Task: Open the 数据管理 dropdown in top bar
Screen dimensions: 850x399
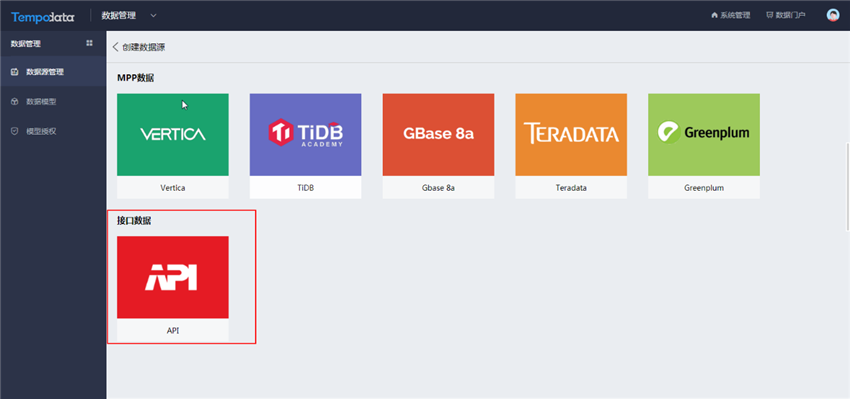Action: [x=129, y=16]
